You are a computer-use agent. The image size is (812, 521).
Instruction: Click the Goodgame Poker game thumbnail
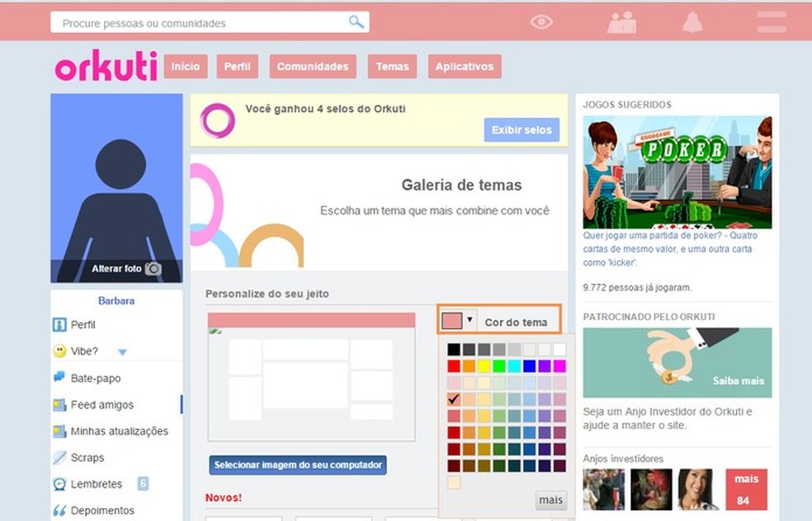pyautogui.click(x=677, y=172)
